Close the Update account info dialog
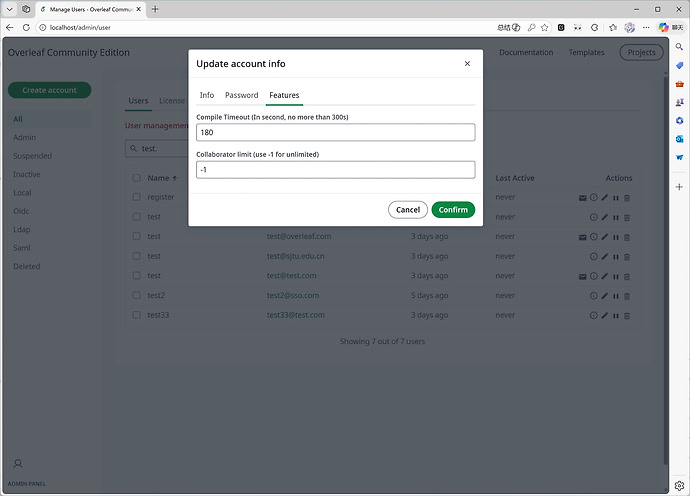The height and width of the screenshot is (496, 690). tap(467, 64)
